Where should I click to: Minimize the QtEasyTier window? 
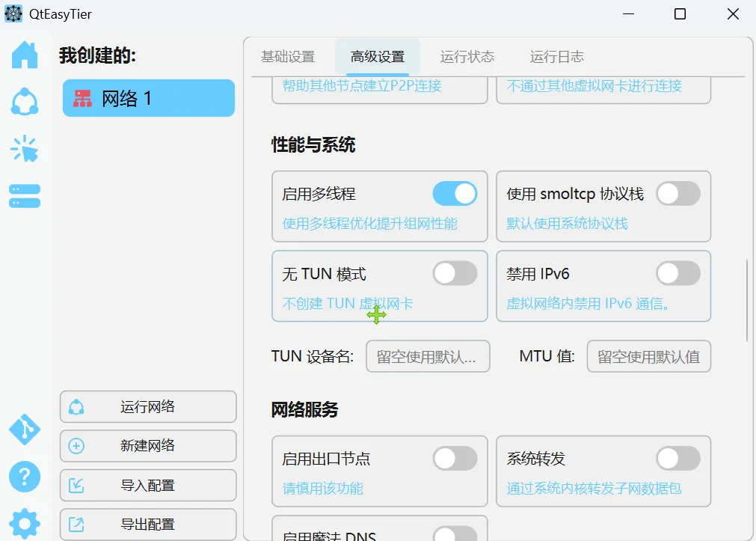pyautogui.click(x=628, y=14)
